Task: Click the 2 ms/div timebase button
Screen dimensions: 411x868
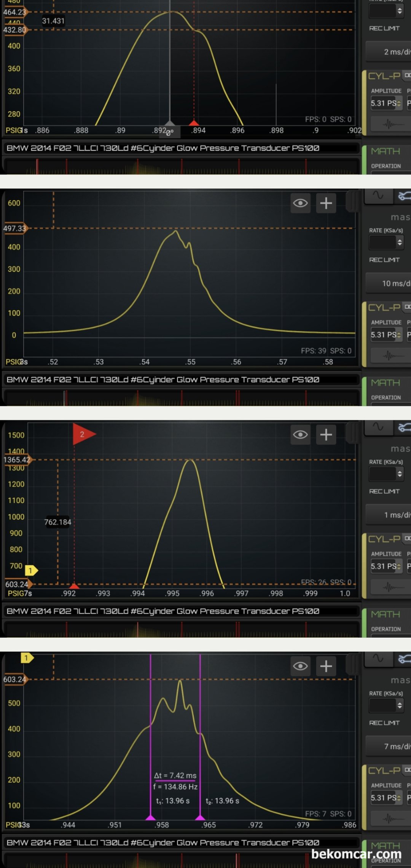Action: tap(389, 52)
